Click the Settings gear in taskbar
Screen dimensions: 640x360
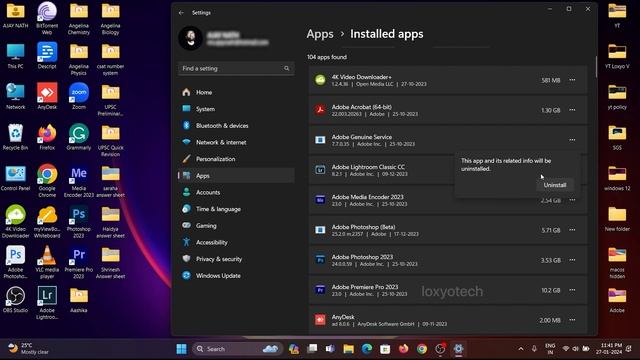pyautogui.click(x=458, y=349)
